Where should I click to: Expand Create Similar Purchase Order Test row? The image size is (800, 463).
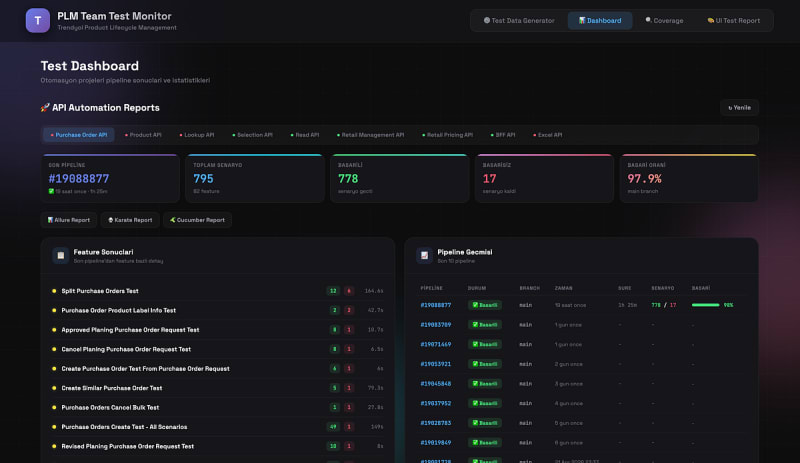[218, 388]
